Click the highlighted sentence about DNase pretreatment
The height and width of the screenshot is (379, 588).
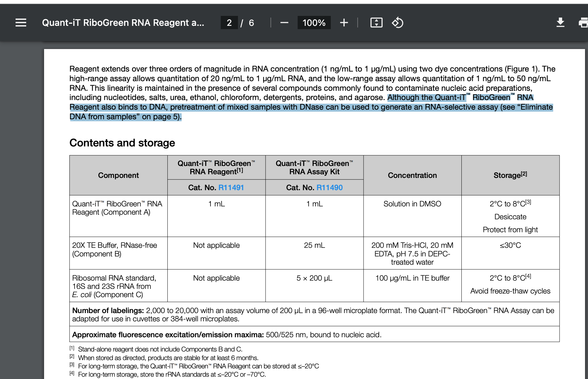[x=311, y=107]
